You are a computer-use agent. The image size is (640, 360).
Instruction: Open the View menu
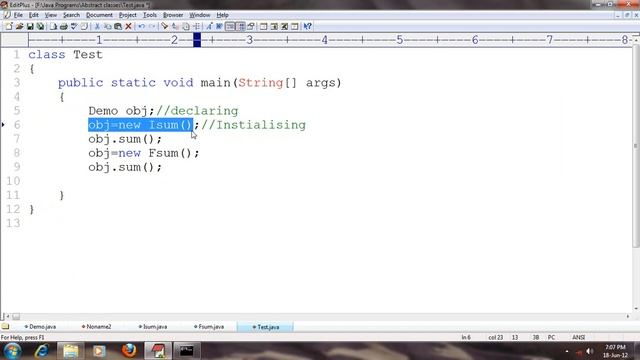[51, 15]
